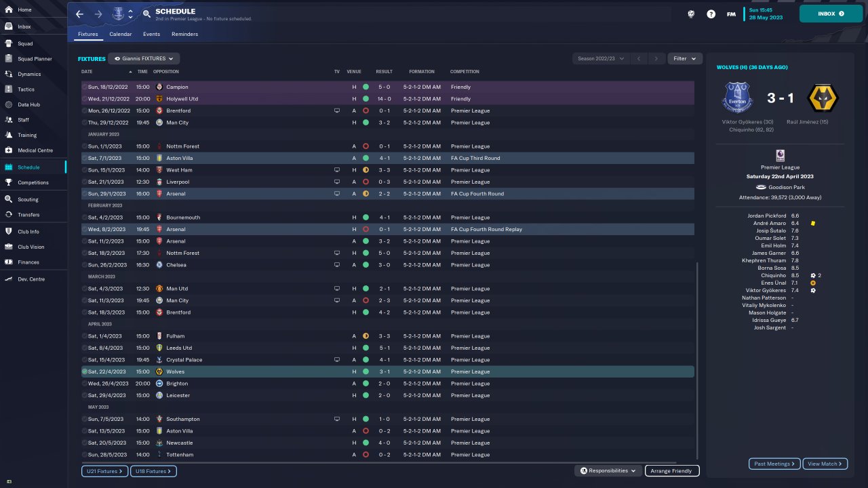868x488 pixels.
Task: Go to the previous season with the left chevron
Action: pyautogui.click(x=638, y=59)
